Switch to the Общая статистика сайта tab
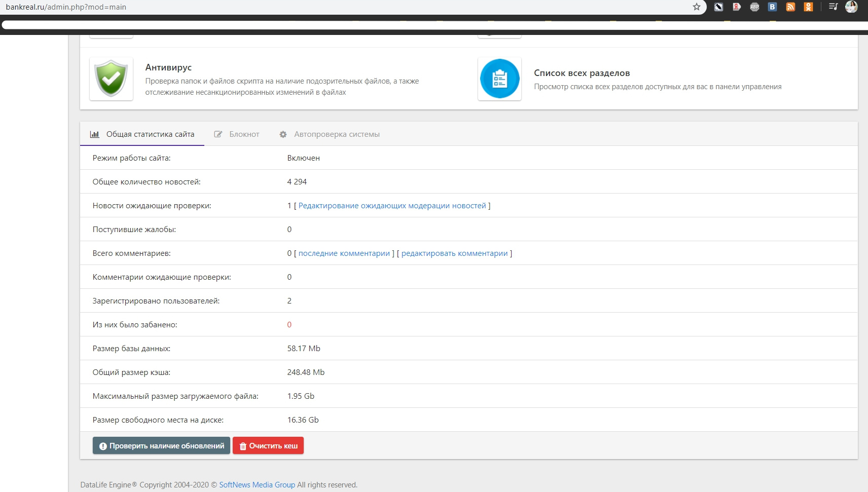 [142, 134]
